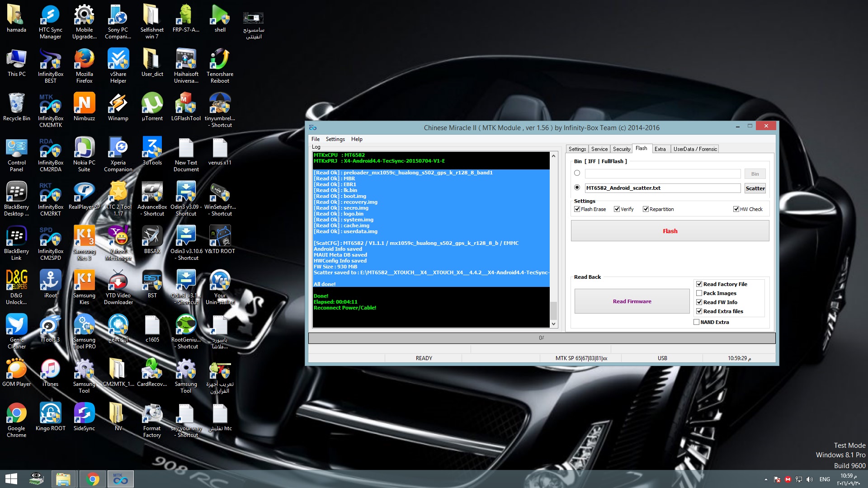Click the empty Bin file path field
This screenshot has width=868, height=488.
[x=663, y=174]
